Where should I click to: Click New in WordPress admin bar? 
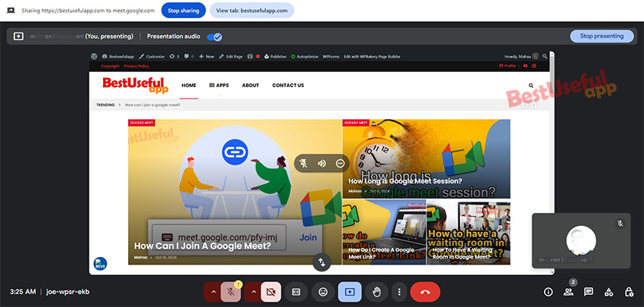(207, 57)
